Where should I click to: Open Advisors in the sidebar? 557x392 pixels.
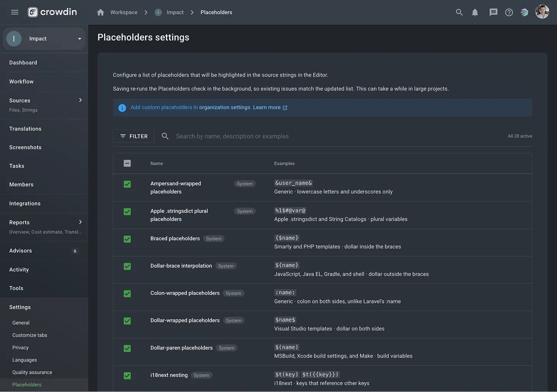pyautogui.click(x=44, y=251)
